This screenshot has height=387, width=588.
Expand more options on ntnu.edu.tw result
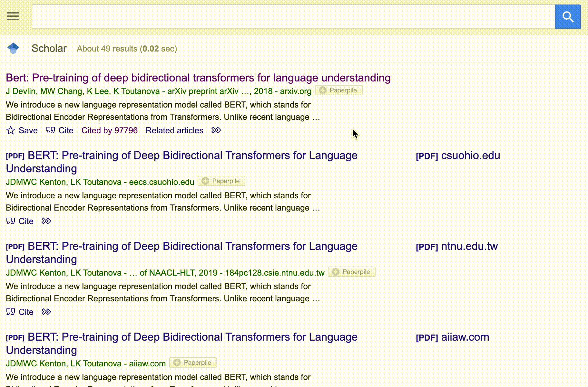pyautogui.click(x=46, y=312)
